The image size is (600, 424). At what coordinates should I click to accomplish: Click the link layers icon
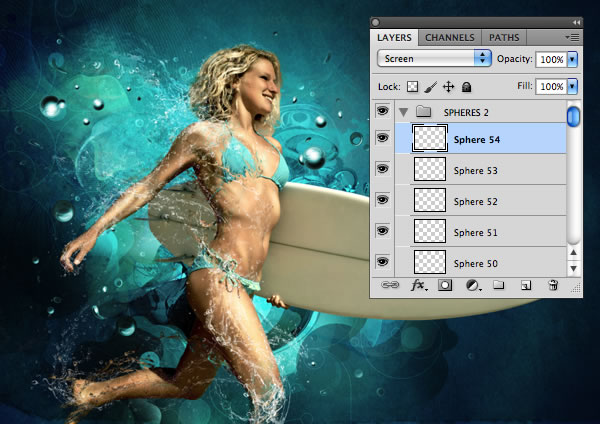(390, 285)
